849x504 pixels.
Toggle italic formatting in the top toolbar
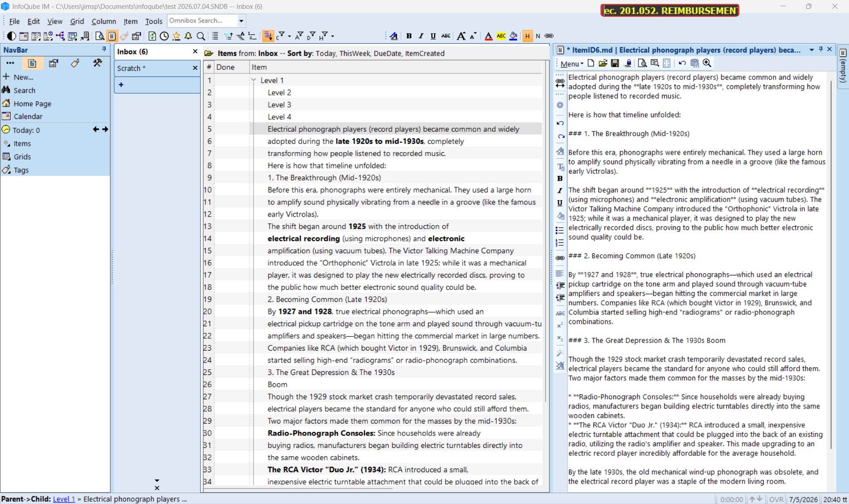pos(421,36)
